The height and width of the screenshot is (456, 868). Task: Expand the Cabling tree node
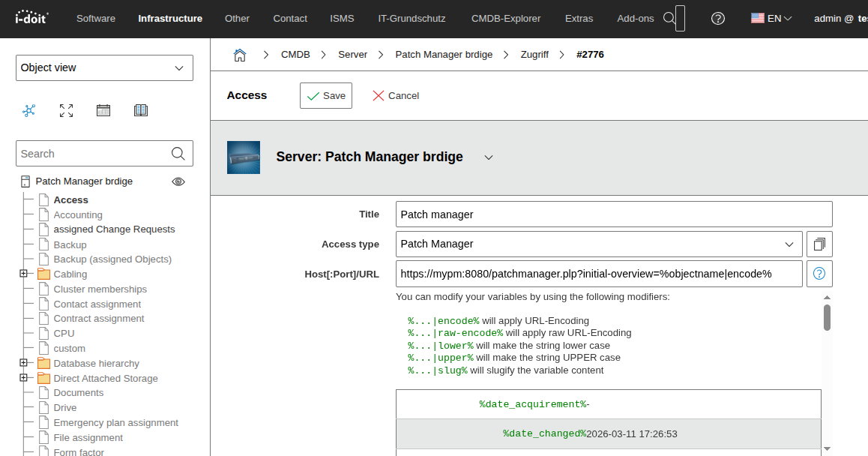coord(24,274)
